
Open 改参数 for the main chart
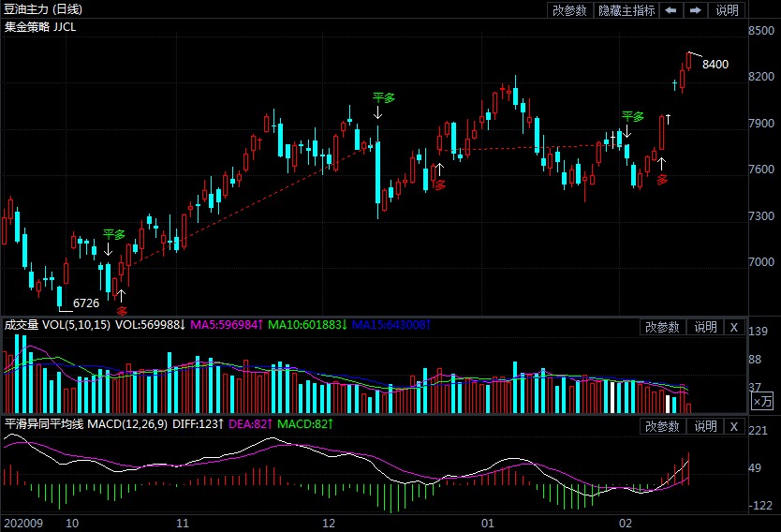[x=569, y=10]
